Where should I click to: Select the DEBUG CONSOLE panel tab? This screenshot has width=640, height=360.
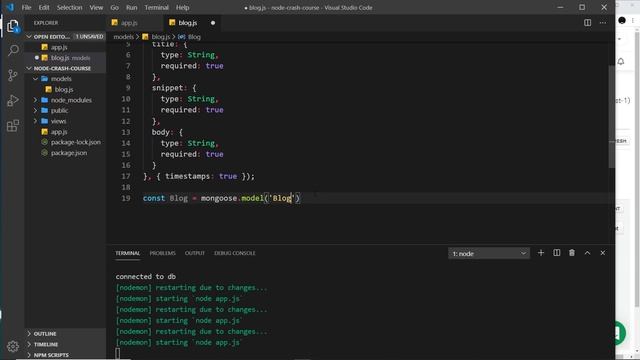click(235, 253)
